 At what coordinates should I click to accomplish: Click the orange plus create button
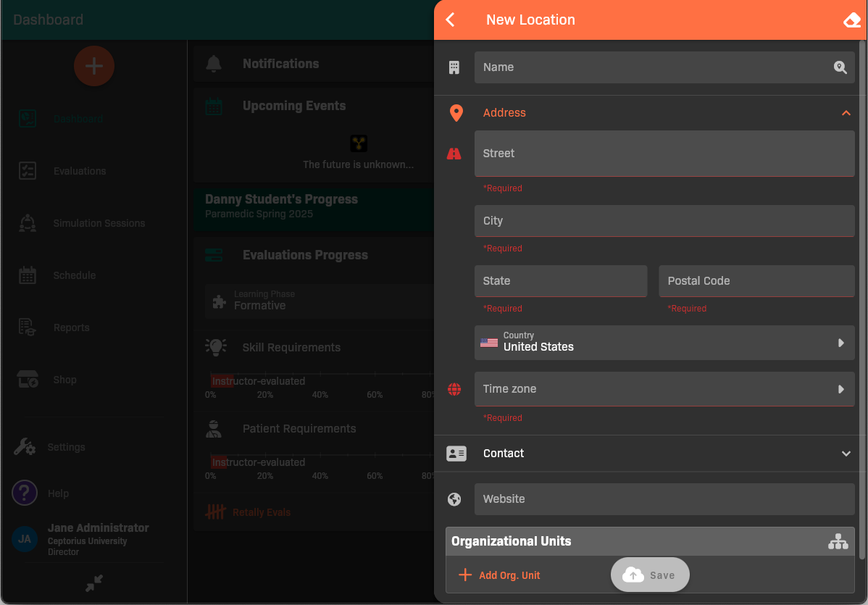tap(94, 66)
